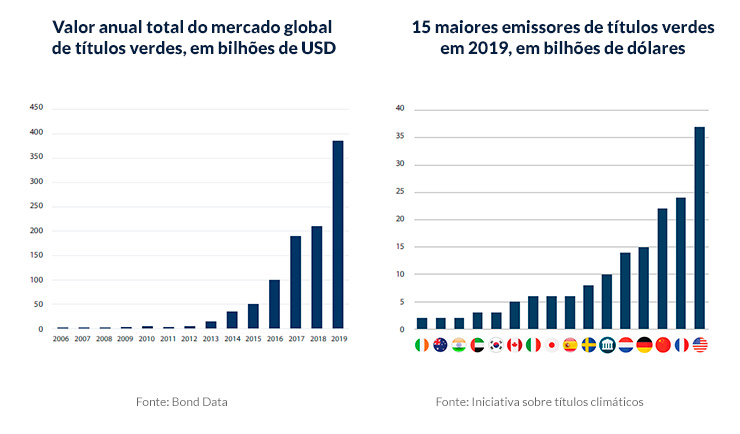The height and width of the screenshot is (434, 740).
Task: Click 'Fonte: Iniciativa sobre títulos climáticos' caption
Action: coord(539,402)
